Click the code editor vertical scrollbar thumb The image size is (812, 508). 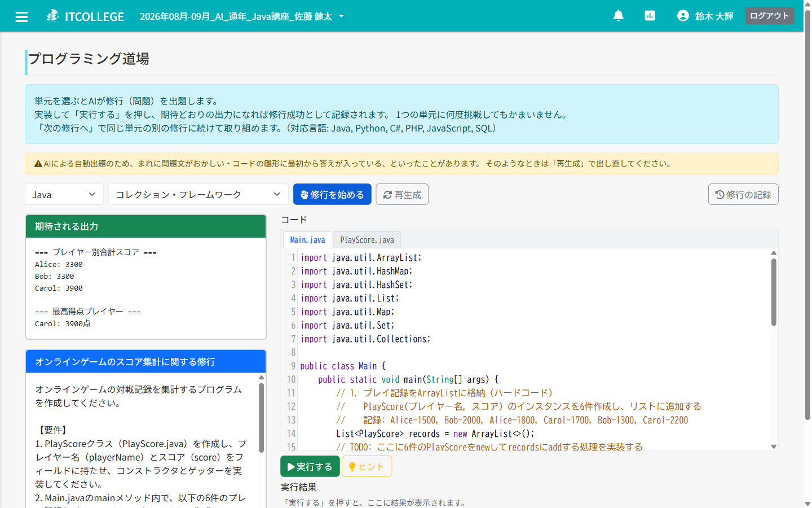(x=774, y=292)
